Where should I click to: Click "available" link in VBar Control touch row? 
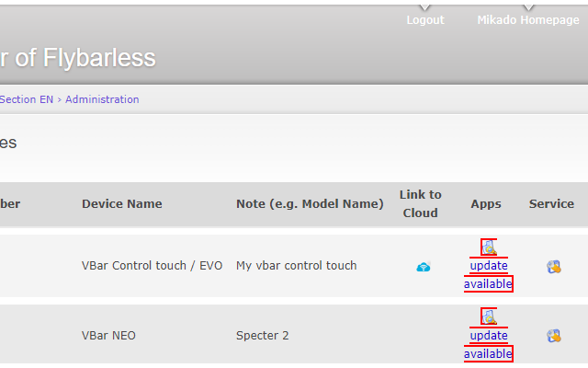(x=488, y=284)
